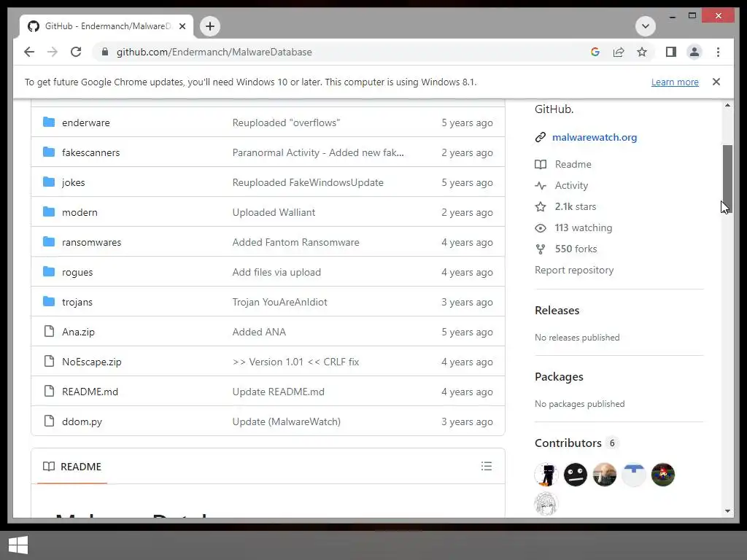Screen dimensions: 747x560
Task: Click the Learn more link
Action: point(675,82)
